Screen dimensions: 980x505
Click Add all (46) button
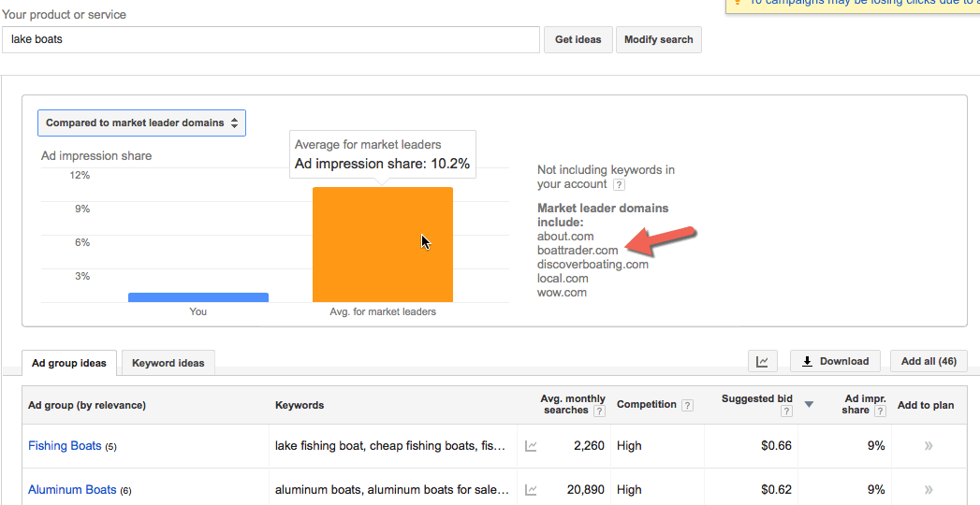click(x=928, y=362)
